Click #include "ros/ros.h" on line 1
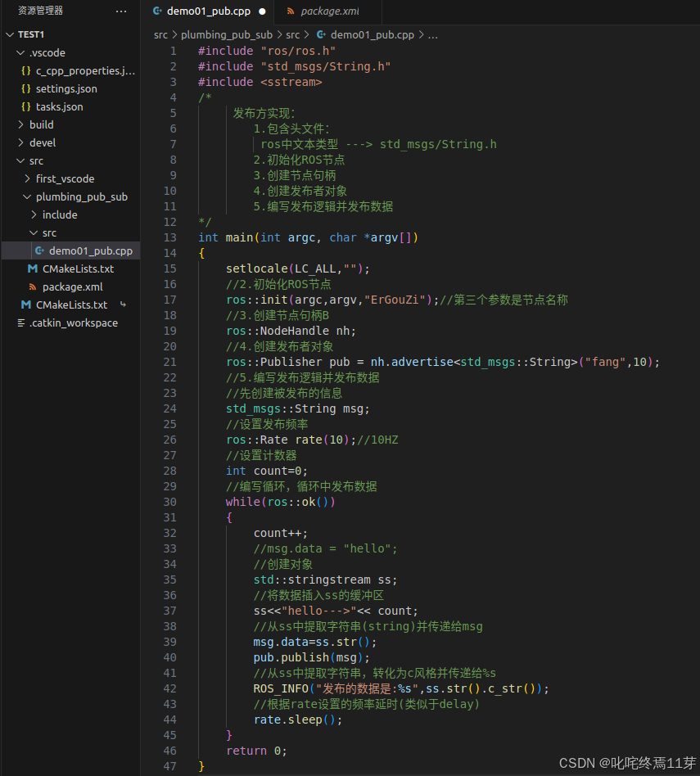The height and width of the screenshot is (776, 700). click(267, 51)
